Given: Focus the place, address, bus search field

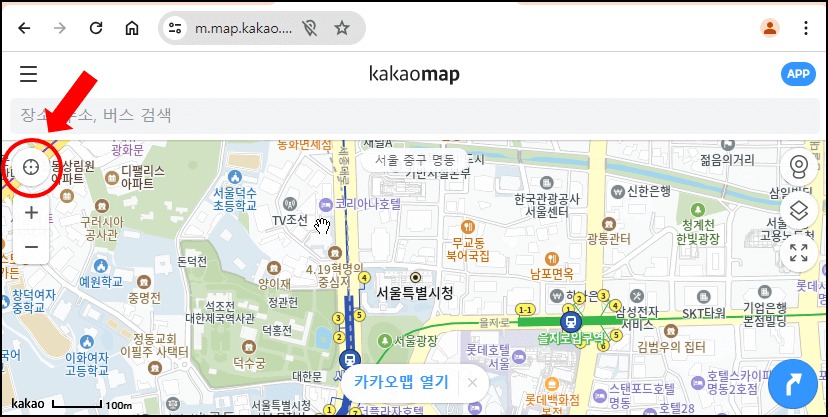Looking at the screenshot, I should coord(414,116).
